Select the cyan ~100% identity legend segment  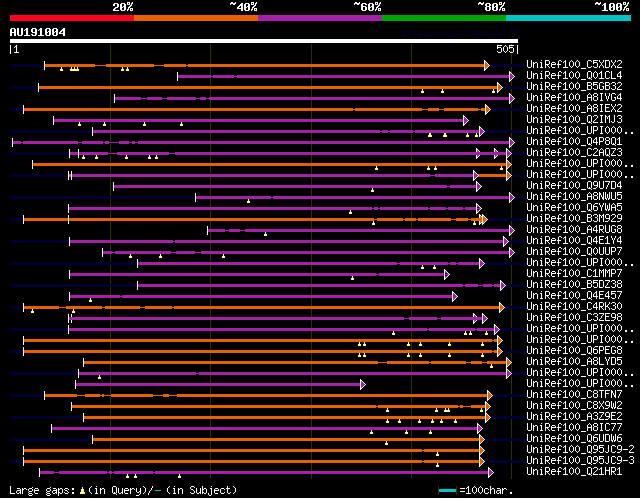pos(569,18)
